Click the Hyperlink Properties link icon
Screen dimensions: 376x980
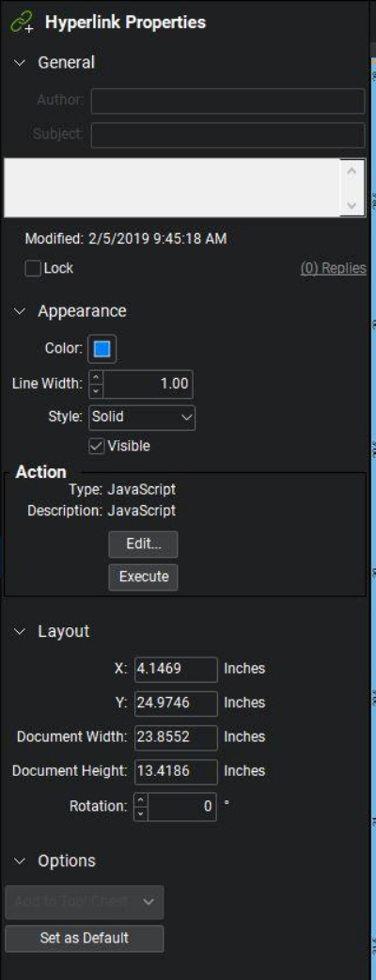pos(22,24)
